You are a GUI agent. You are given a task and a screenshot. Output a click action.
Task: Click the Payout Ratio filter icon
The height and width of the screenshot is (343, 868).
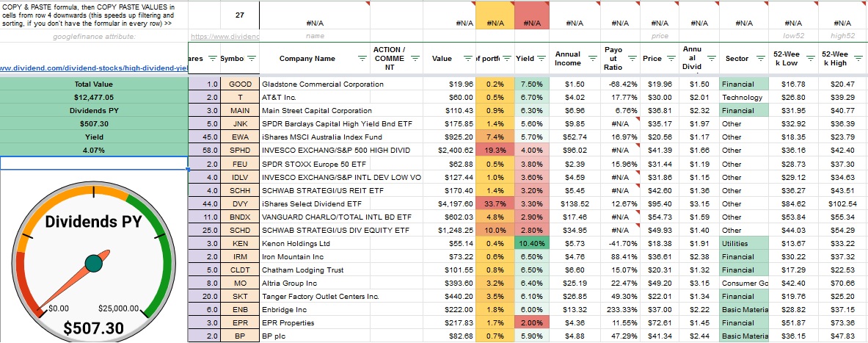(631, 59)
